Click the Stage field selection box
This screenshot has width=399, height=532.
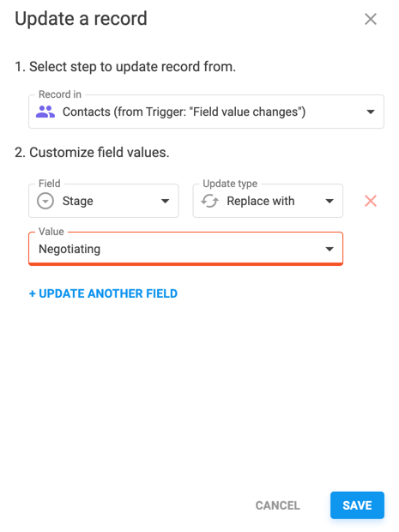click(104, 201)
